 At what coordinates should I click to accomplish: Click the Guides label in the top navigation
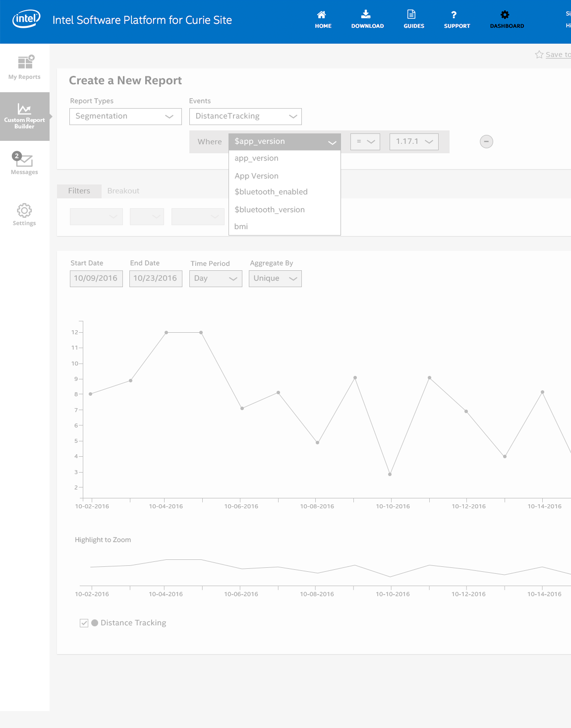pos(414,26)
